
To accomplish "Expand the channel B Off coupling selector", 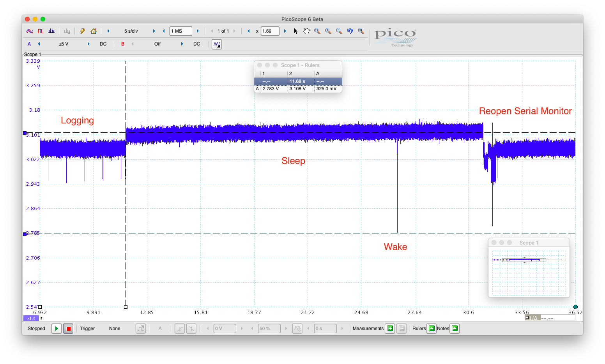I will pos(157,44).
